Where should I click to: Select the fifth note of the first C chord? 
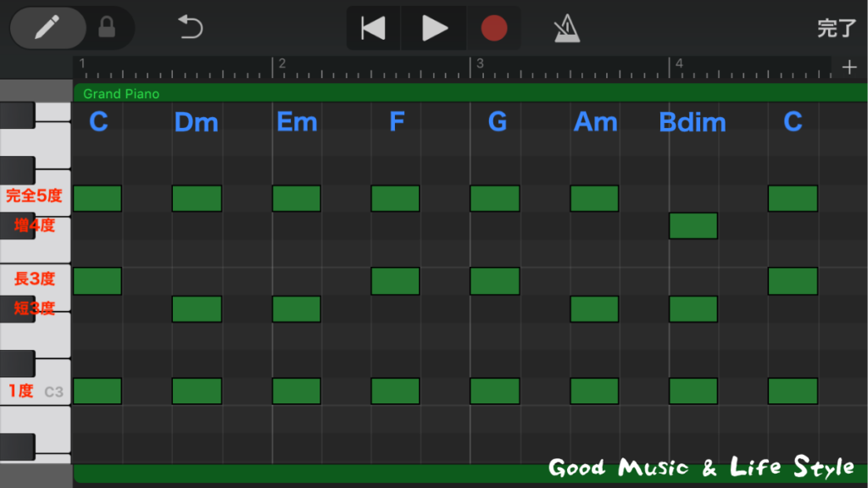point(97,198)
